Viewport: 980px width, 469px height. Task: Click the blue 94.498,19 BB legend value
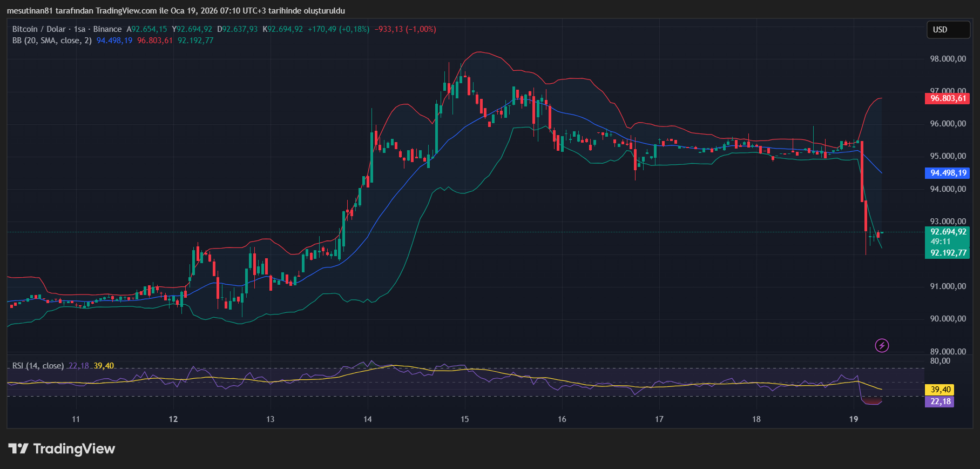tap(114, 41)
